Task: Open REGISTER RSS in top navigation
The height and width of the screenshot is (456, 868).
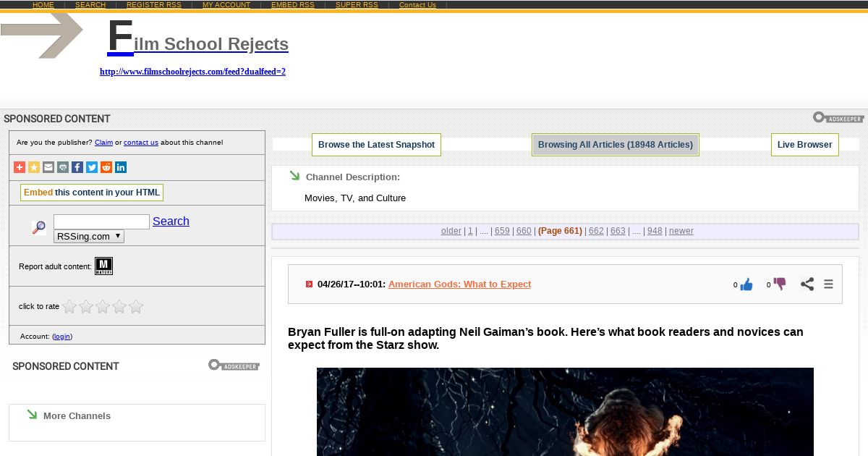Action: pyautogui.click(x=154, y=5)
